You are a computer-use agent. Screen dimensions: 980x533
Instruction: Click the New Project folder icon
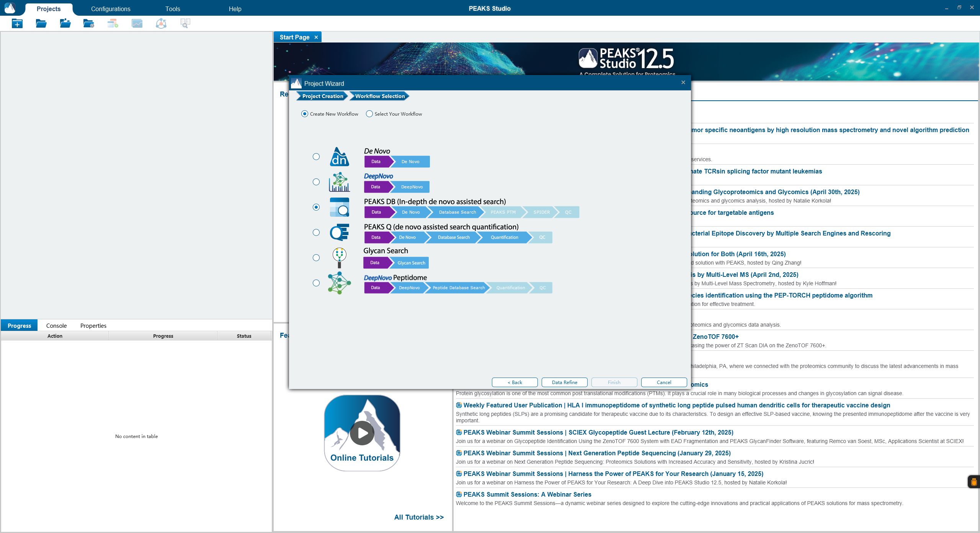tap(17, 24)
